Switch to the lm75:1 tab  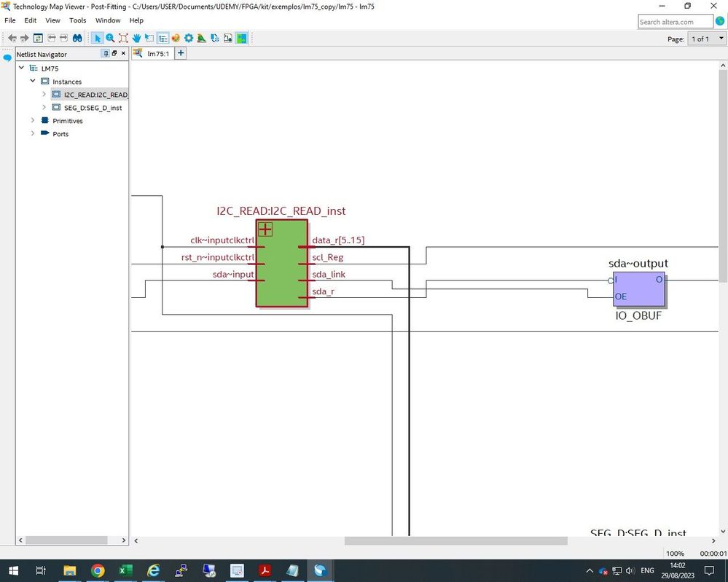point(157,53)
